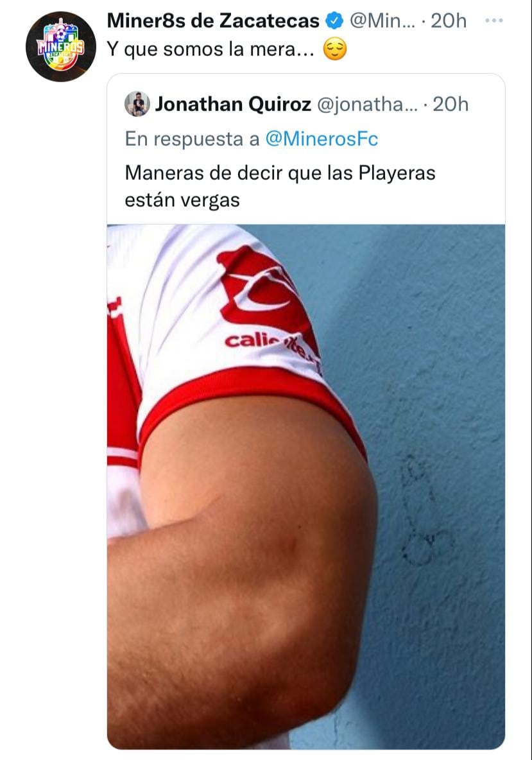Open the three-dot tweet options menu

coord(493,21)
